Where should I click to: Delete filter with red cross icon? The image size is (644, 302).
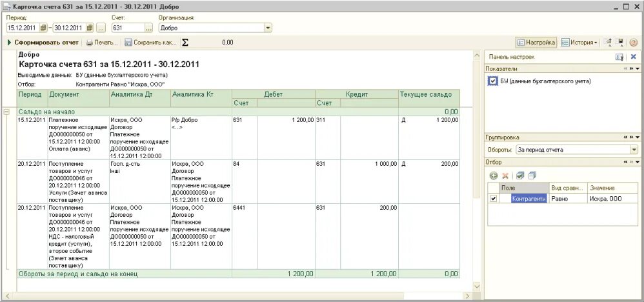click(505, 176)
